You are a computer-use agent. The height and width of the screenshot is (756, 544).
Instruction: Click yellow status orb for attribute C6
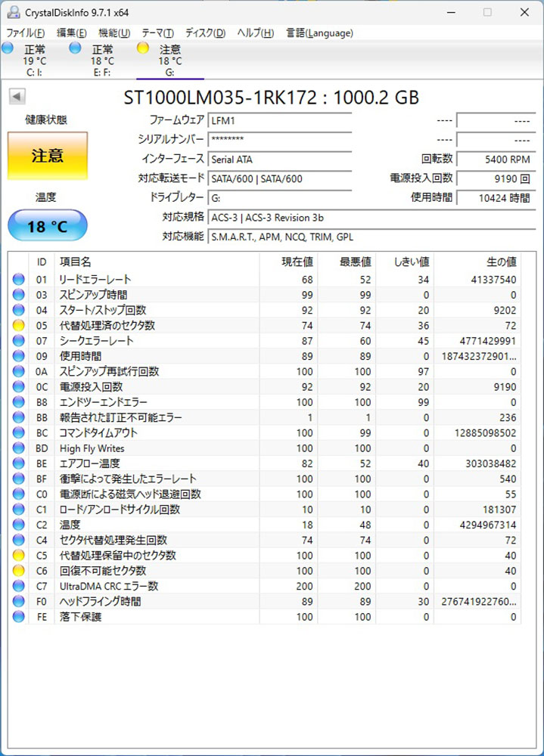pos(18,571)
